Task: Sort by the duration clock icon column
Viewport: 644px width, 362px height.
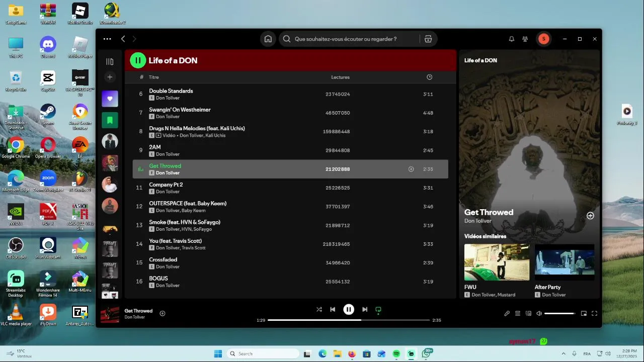Action: 429,77
